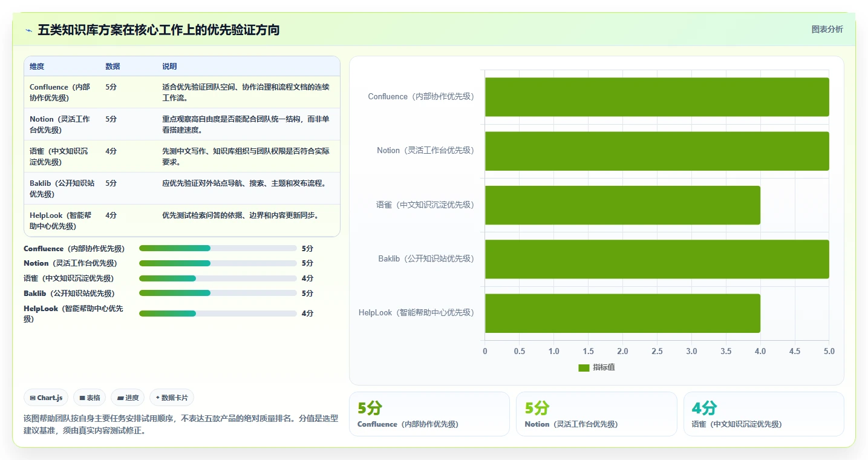Screen dimensions: 868x460
Task: Select the 表格 chip
Action: [90, 398]
